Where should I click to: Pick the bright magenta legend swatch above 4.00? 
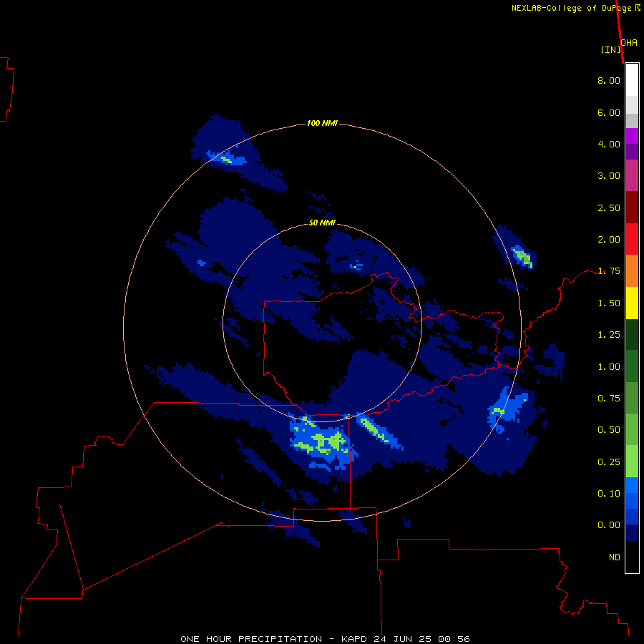point(632,136)
